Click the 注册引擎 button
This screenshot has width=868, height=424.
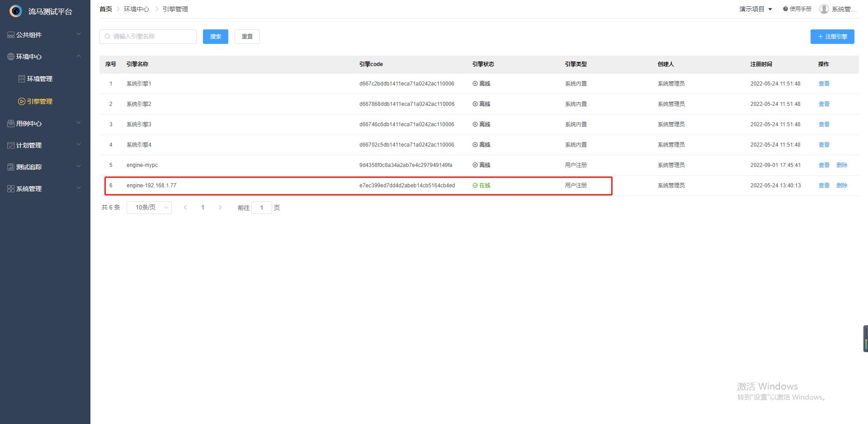point(832,37)
